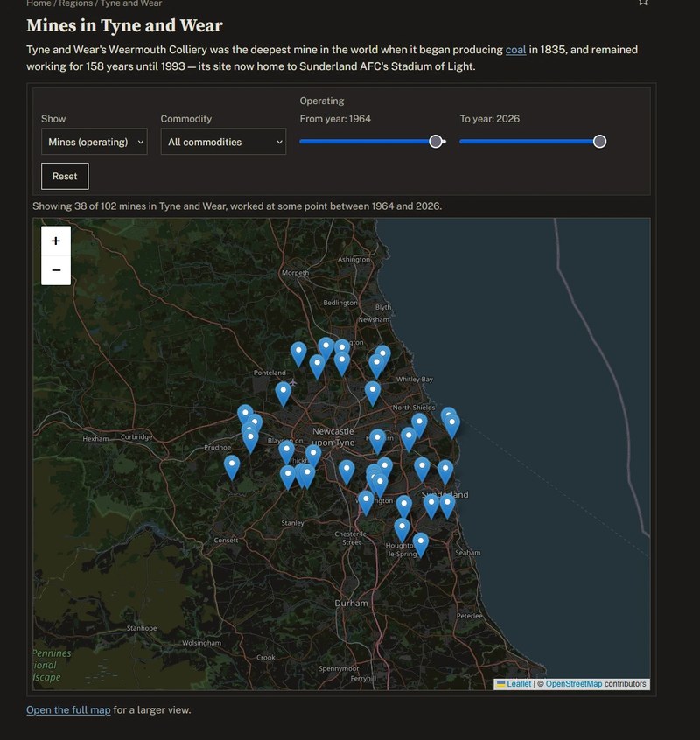Click the Morpeth label on the map
The width and height of the screenshot is (700, 740).
click(x=295, y=273)
